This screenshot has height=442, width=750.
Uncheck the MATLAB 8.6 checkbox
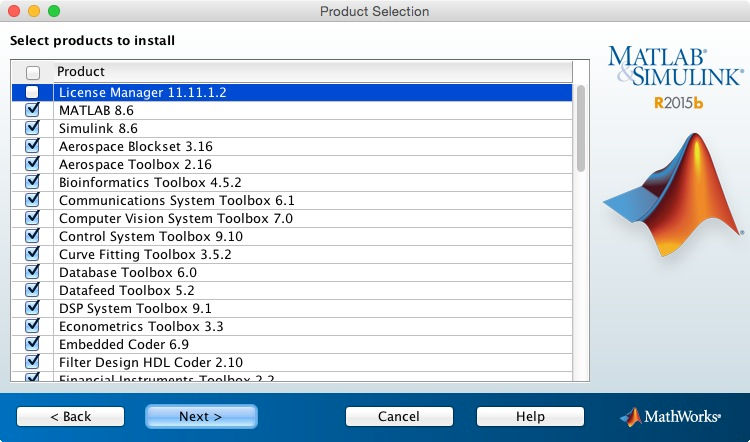pos(32,110)
